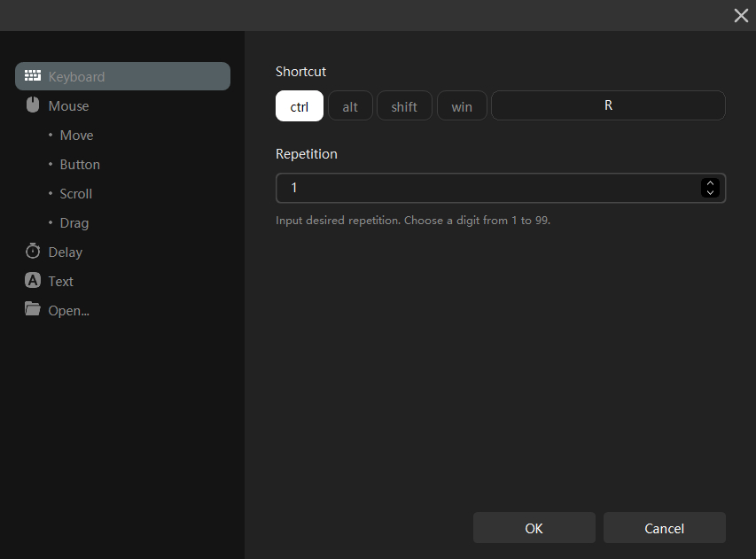Click the Delay stopwatch icon
This screenshot has width=756, height=559.
click(33, 252)
